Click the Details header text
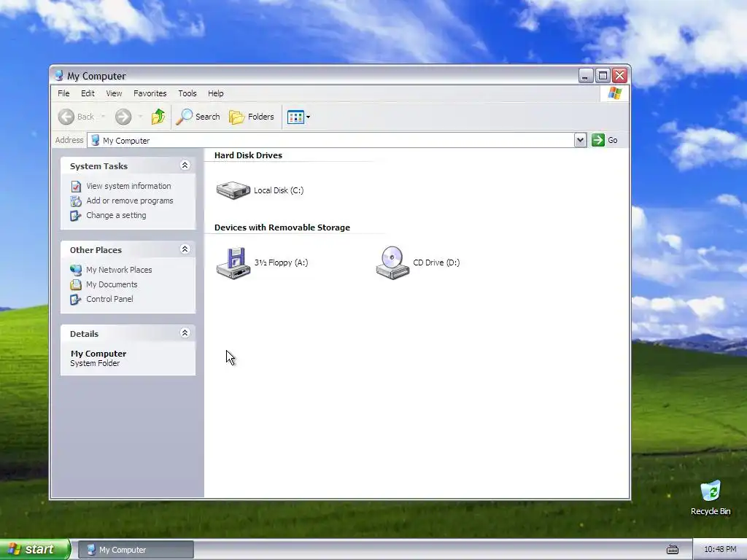Viewport: 747px width, 560px height. 85,334
